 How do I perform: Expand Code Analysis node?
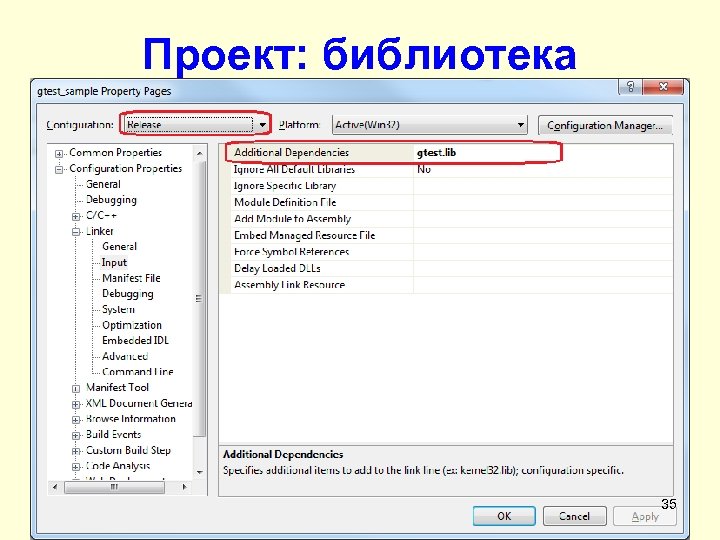click(76, 467)
